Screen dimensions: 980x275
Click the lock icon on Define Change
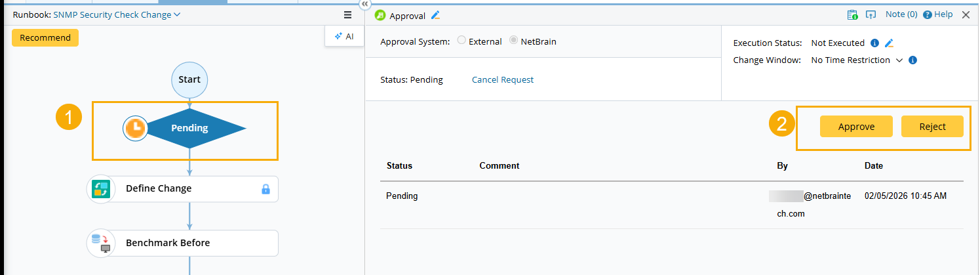coord(265,189)
